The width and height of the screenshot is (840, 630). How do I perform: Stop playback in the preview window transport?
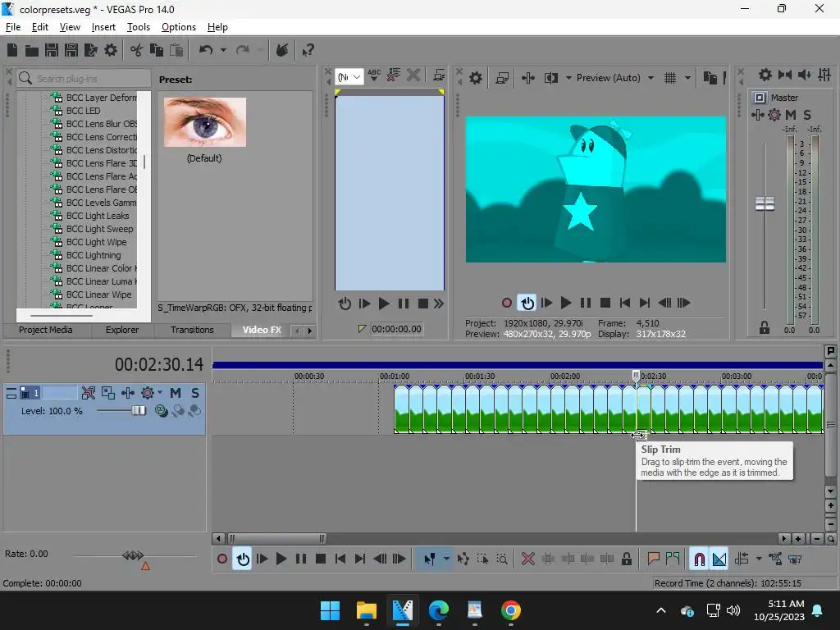pos(605,304)
